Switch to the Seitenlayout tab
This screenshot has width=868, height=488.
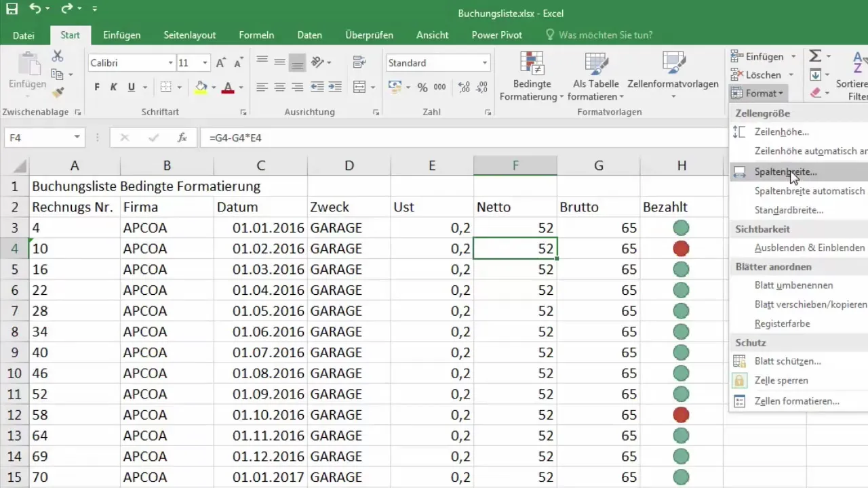pos(190,35)
